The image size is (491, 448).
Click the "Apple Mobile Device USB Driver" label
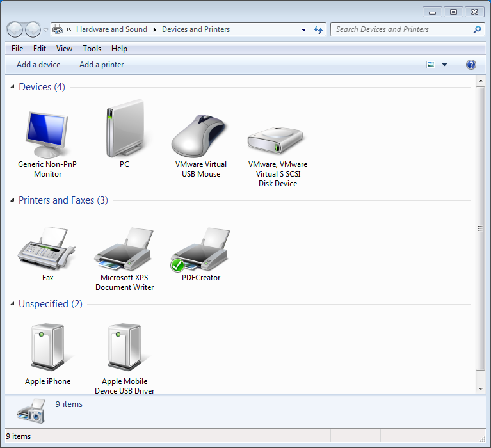124,386
